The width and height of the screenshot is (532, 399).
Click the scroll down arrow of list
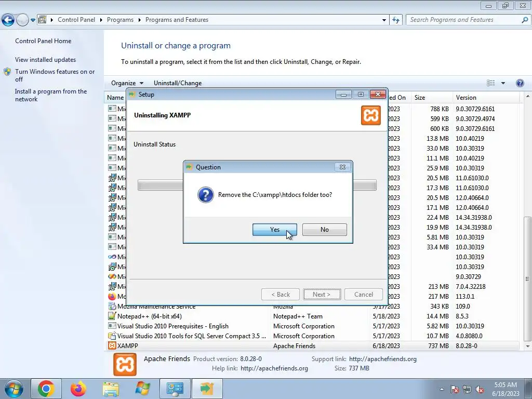pos(528,347)
